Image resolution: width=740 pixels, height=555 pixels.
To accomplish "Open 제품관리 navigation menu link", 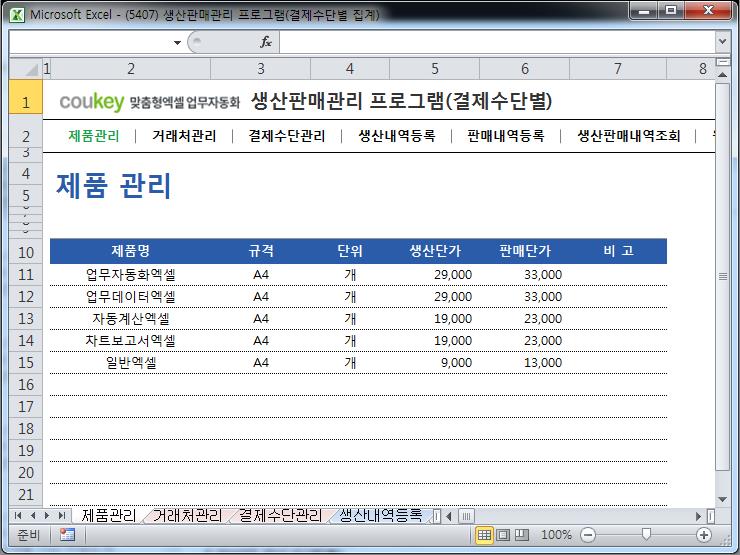I will 94,136.
